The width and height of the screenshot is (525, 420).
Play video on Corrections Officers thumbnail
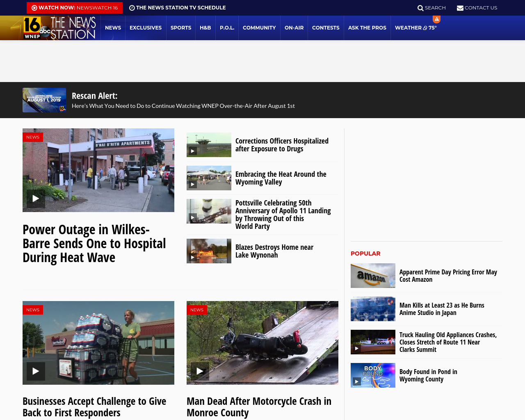tap(193, 151)
